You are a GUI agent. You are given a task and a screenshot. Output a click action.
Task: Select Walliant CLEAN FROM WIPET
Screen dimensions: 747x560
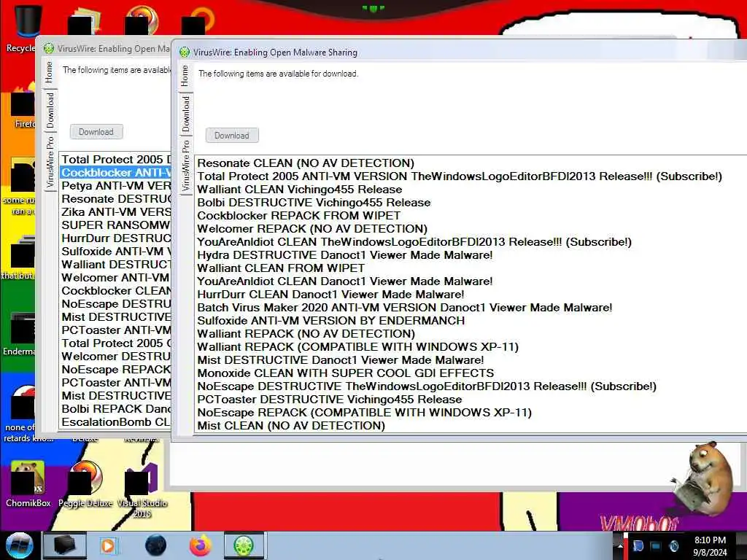pyautogui.click(x=281, y=268)
